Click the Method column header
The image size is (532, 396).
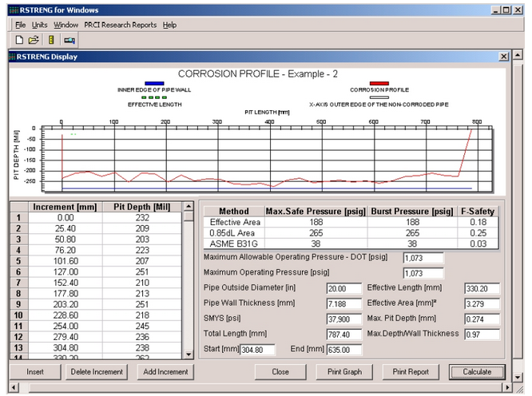[234, 212]
